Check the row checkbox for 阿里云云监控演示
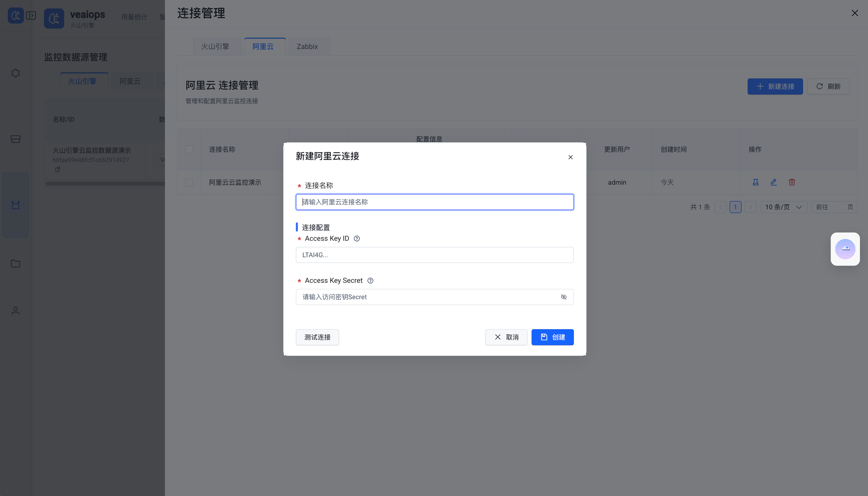 click(189, 182)
